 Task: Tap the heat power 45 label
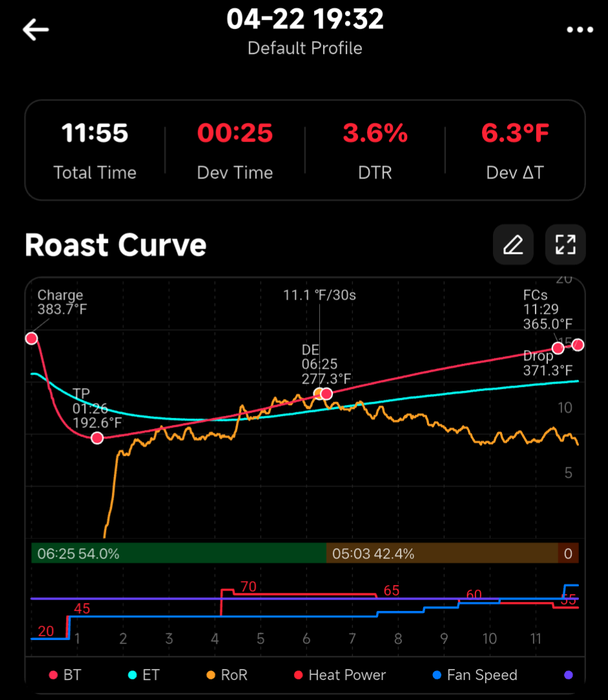coord(82,608)
